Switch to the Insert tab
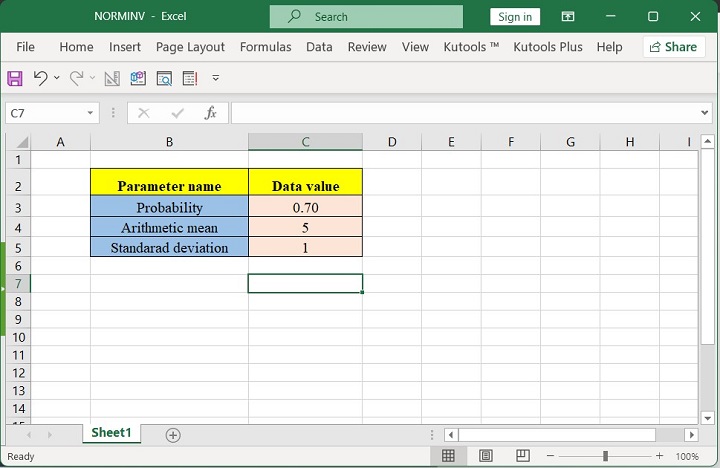Screen dimensions: 720x468 125,47
